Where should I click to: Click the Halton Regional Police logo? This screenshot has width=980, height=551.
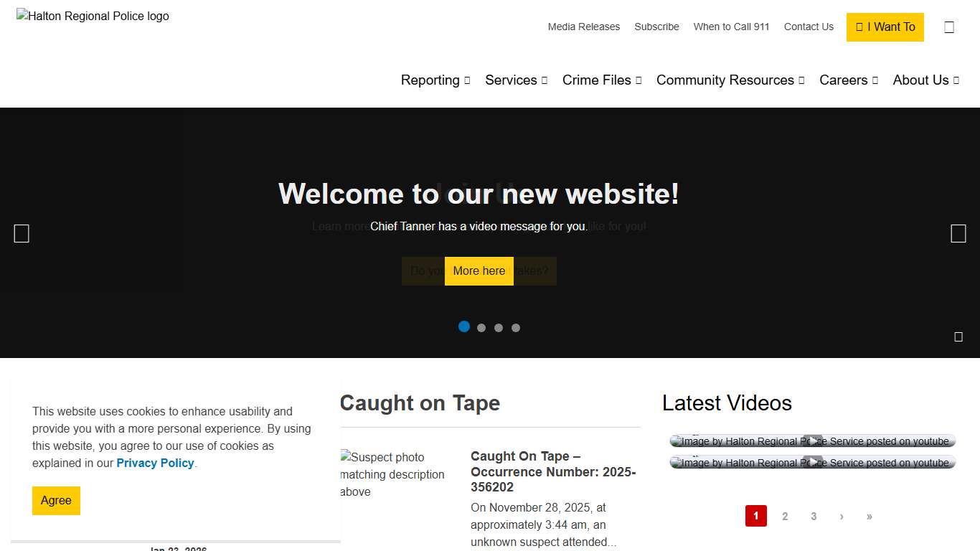tap(93, 17)
